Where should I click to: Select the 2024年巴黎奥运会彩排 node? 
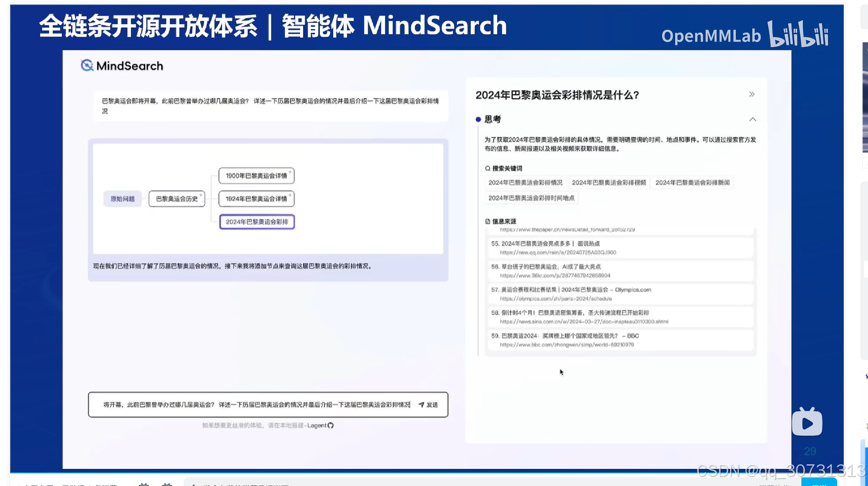point(257,222)
